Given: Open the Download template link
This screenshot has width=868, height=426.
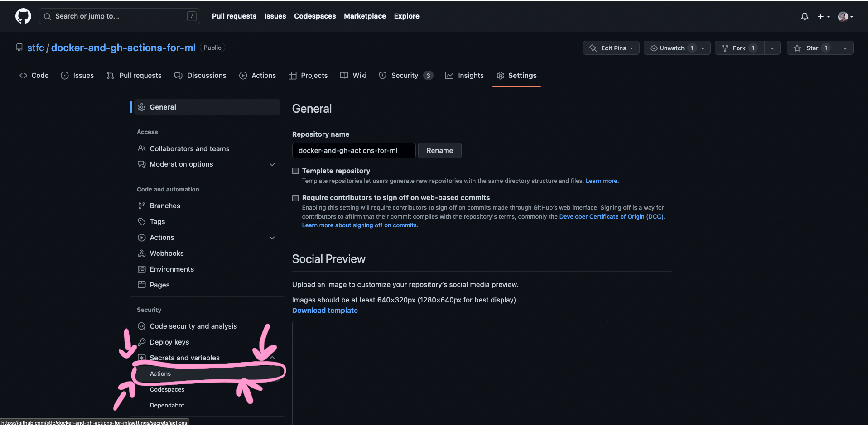Looking at the screenshot, I should pos(324,310).
